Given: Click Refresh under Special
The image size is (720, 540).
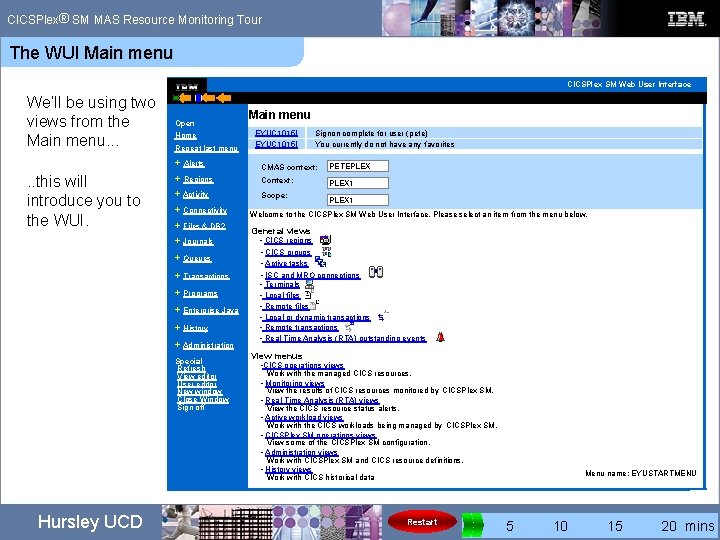Looking at the screenshot, I should click(x=191, y=368).
